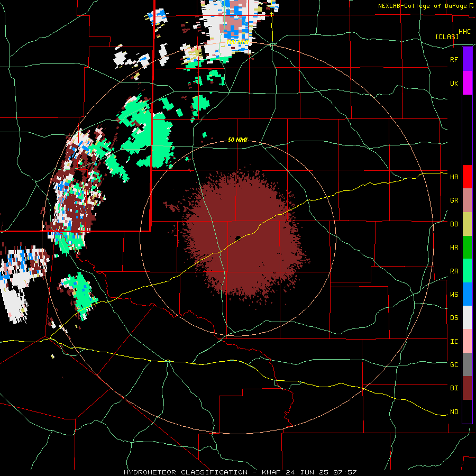
Task: Click the BI legend label
Action: point(454,388)
